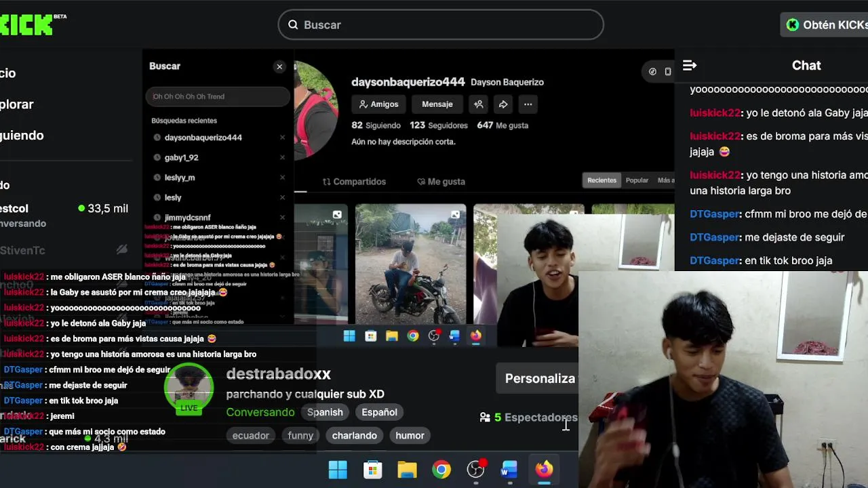Viewport: 868px width, 488px height.
Task: Open Windows Start menu on the main taskbar
Action: pos(338,469)
